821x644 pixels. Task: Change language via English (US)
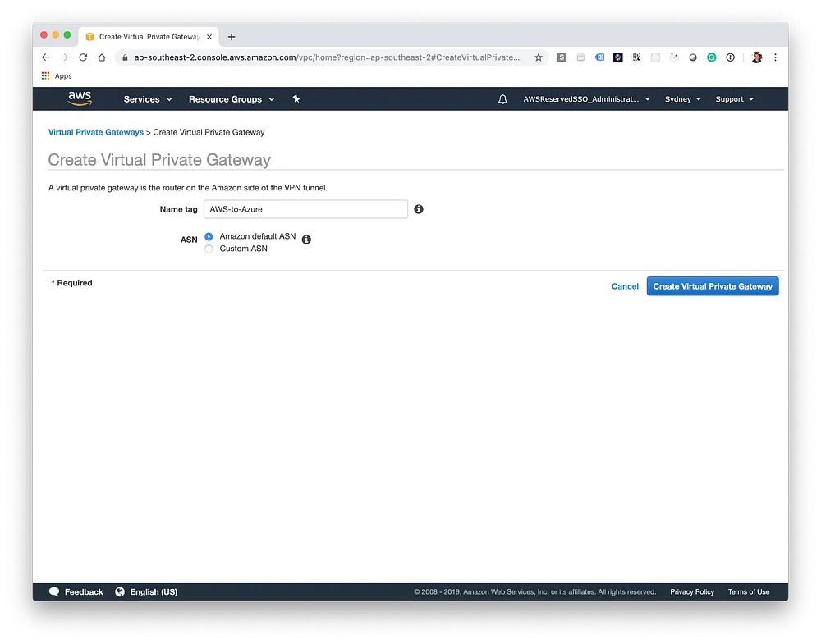pos(154,592)
